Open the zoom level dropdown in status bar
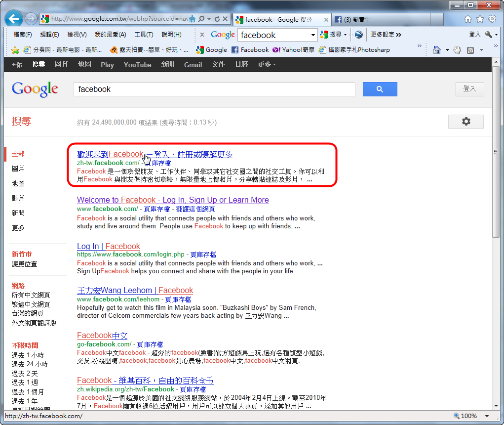The height and width of the screenshot is (425, 504). (x=487, y=416)
